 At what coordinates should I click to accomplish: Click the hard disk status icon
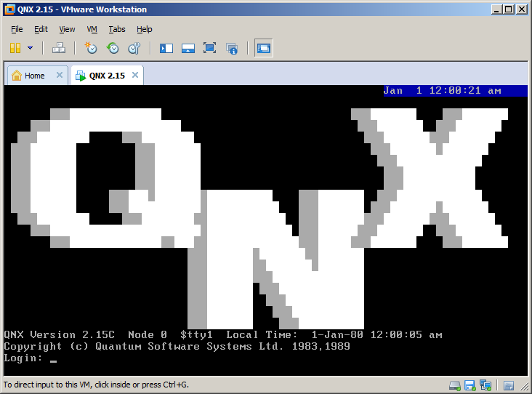[x=454, y=385]
